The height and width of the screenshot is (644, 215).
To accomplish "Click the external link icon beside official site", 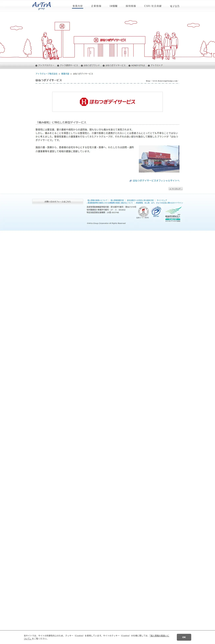I will (130, 181).
